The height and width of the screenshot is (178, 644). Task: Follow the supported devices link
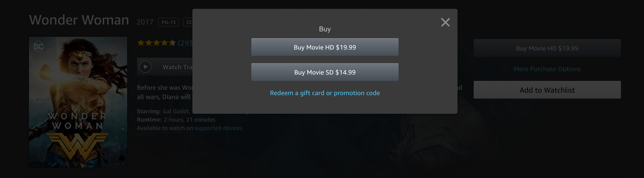point(218,128)
